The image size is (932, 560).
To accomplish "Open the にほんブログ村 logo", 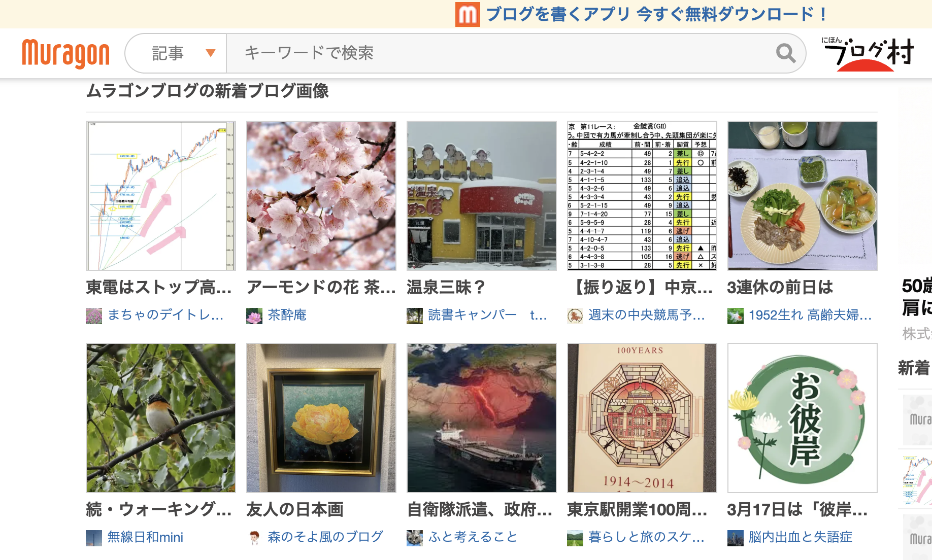I will 868,53.
